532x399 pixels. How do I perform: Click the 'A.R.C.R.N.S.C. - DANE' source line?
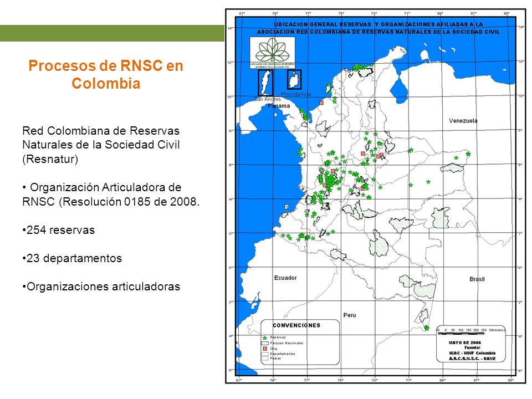(x=472, y=359)
